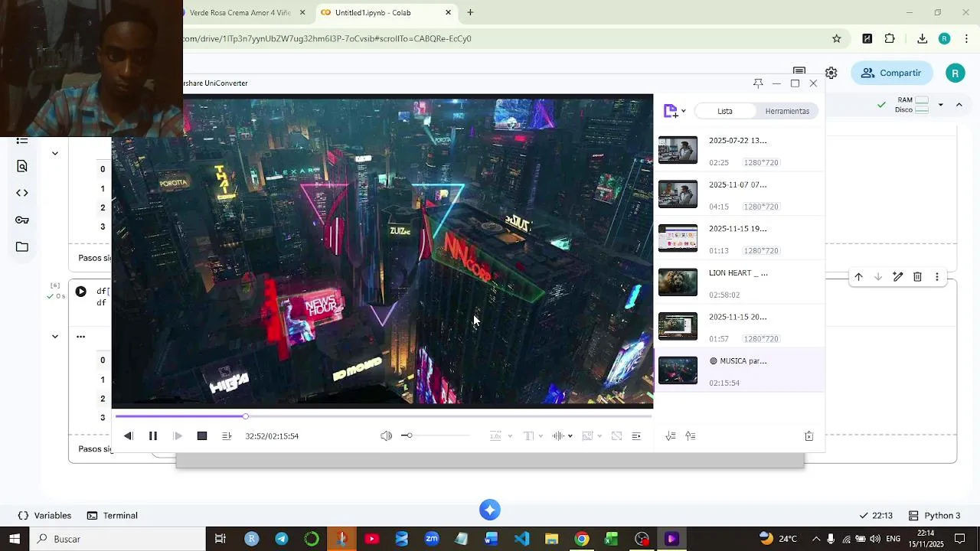Open more cell actions menu
980x551 pixels.
coord(937,277)
